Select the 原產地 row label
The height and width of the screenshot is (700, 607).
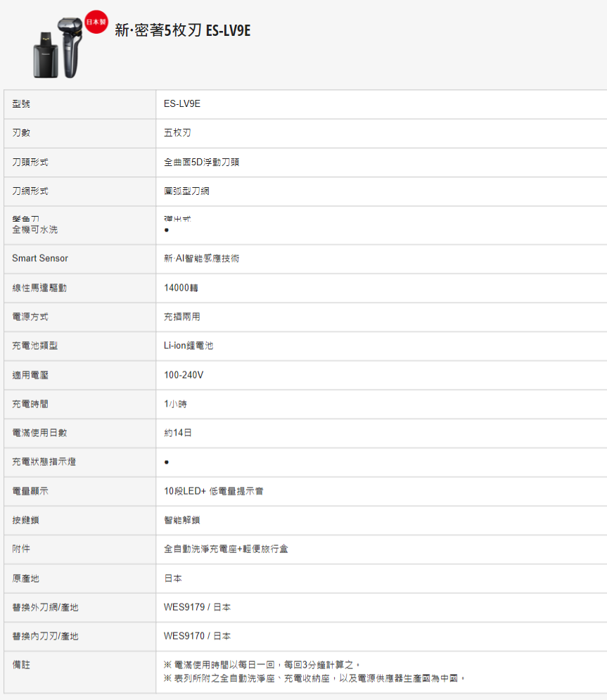25,578
